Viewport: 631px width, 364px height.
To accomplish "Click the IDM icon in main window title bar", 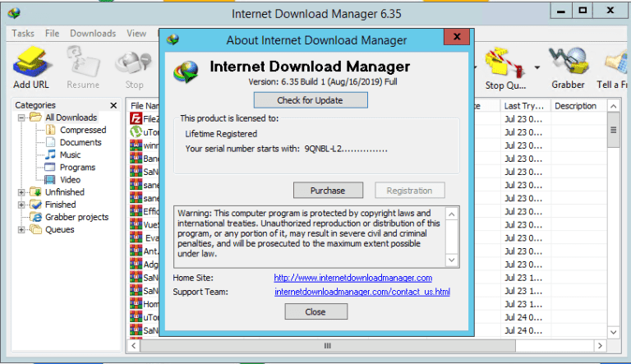I will pos(14,13).
